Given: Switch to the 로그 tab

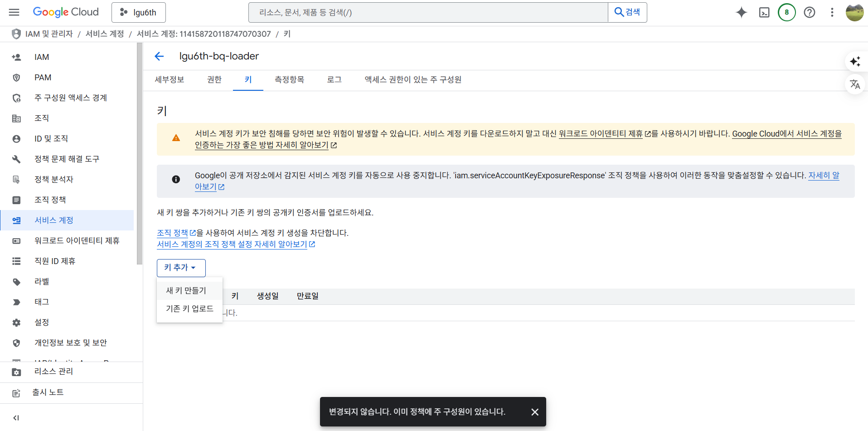Looking at the screenshot, I should coord(335,80).
